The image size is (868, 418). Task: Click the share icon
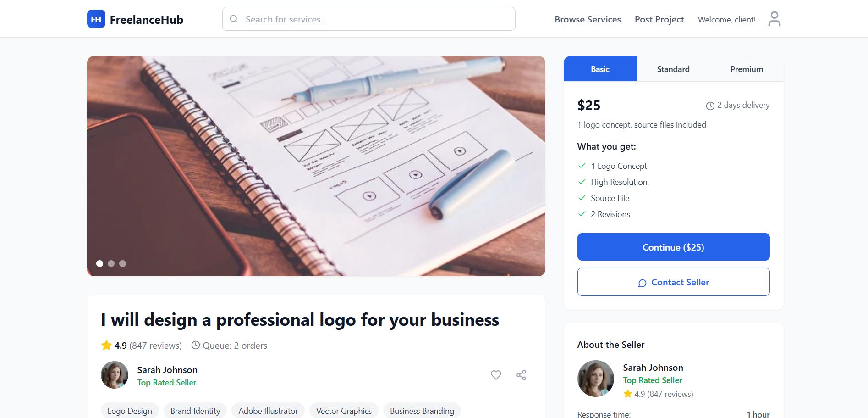(x=521, y=375)
